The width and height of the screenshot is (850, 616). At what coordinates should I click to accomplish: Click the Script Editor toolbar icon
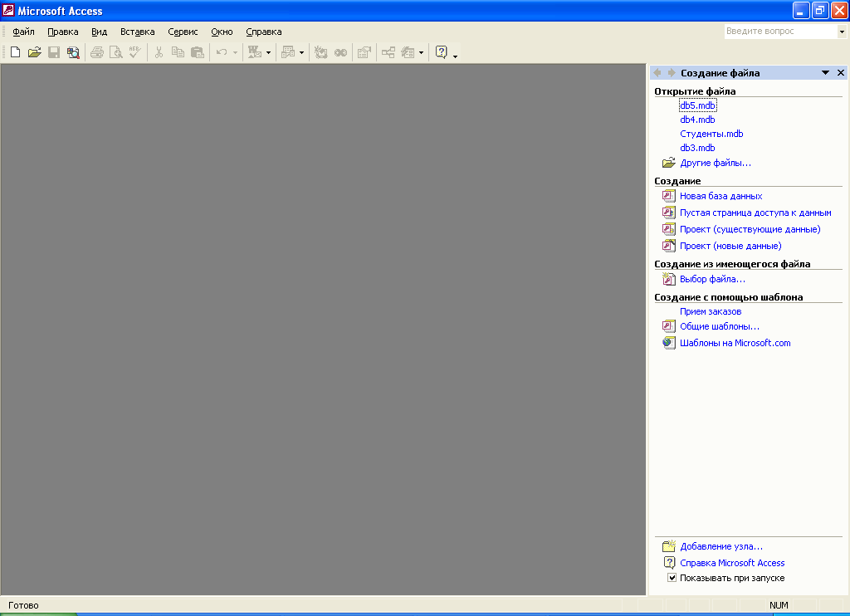click(x=340, y=52)
